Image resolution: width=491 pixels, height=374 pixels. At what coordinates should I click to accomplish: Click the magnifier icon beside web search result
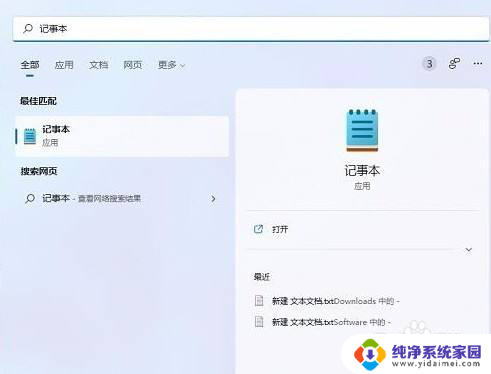pos(30,199)
